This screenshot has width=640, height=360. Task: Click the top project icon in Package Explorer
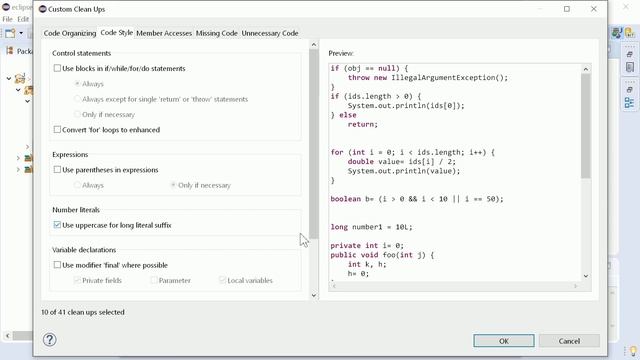tap(20, 78)
